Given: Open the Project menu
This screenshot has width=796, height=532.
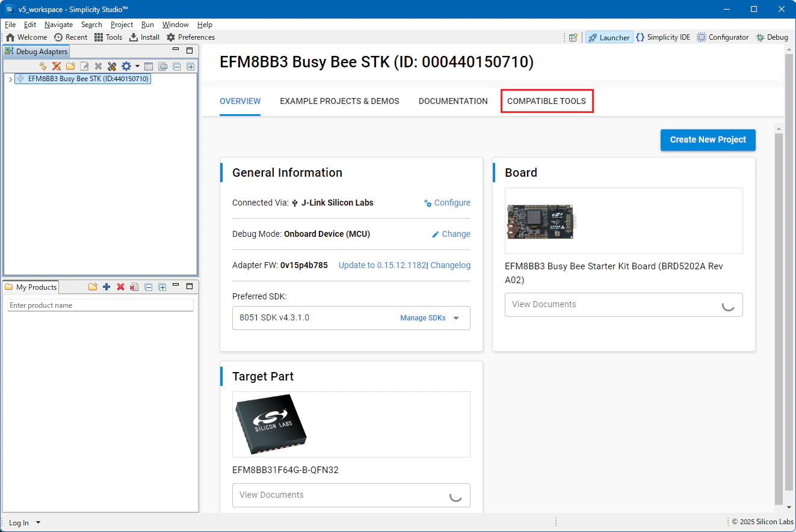Looking at the screenshot, I should click(x=122, y=25).
